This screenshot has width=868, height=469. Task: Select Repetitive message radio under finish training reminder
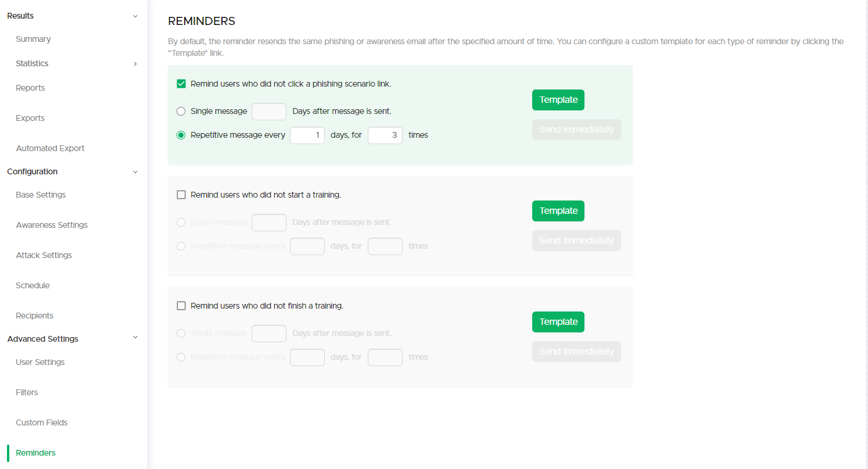[181, 357]
